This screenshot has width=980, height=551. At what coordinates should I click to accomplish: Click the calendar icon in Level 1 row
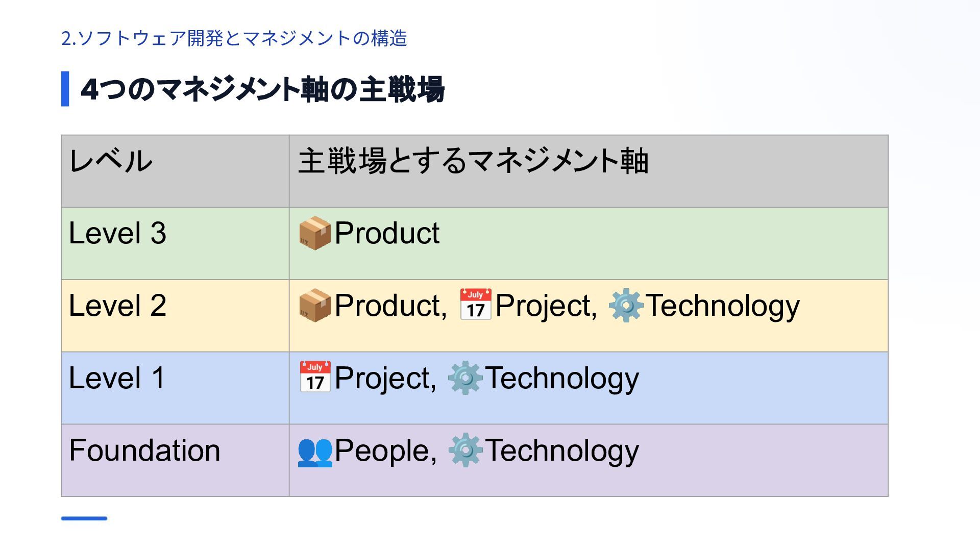[x=314, y=377]
